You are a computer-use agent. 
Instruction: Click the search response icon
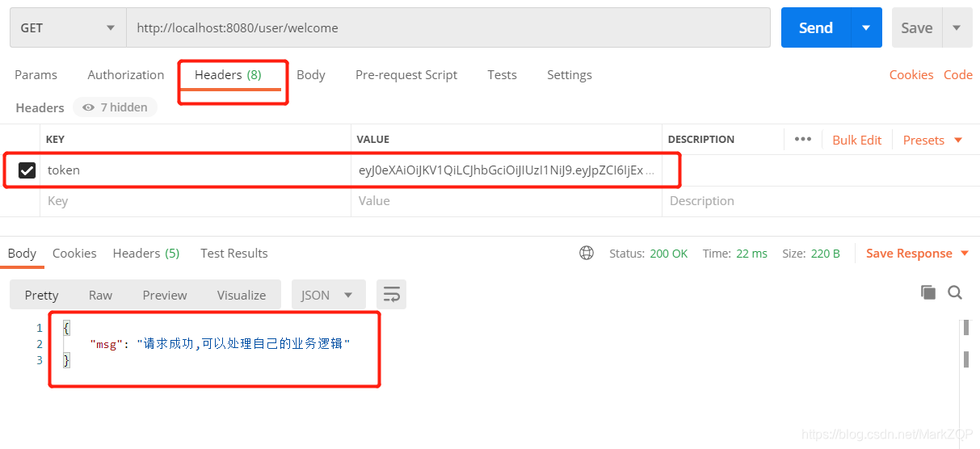(x=955, y=292)
